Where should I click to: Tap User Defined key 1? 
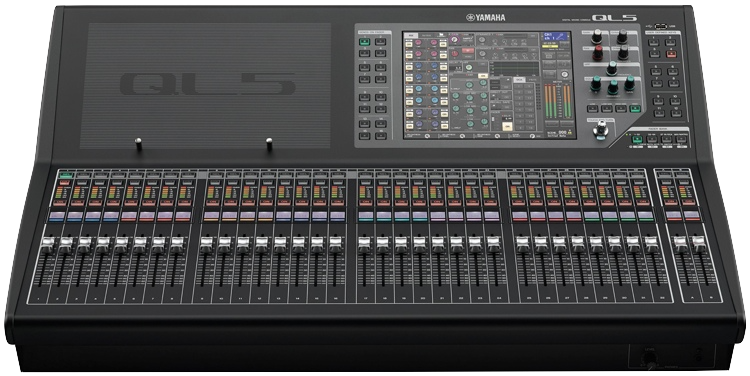[654, 43]
